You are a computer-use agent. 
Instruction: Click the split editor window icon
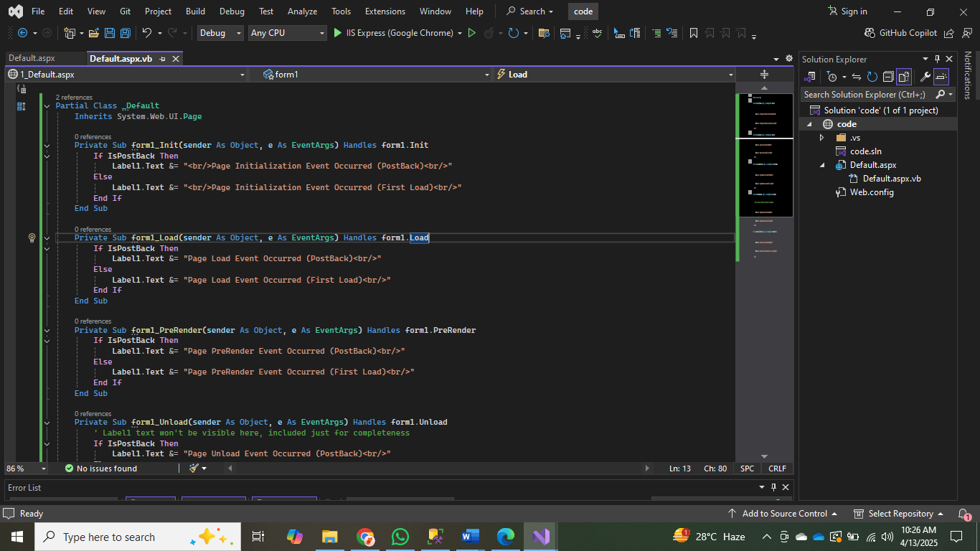pos(764,75)
